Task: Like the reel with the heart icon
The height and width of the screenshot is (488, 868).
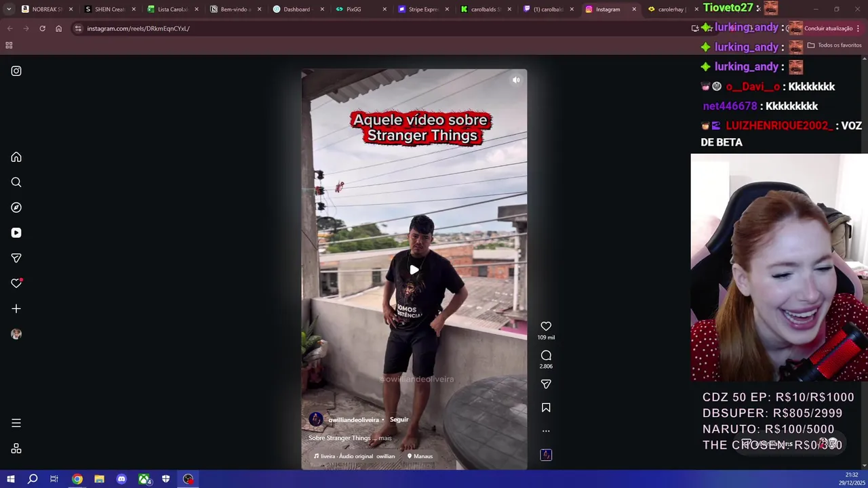Action: point(546,326)
